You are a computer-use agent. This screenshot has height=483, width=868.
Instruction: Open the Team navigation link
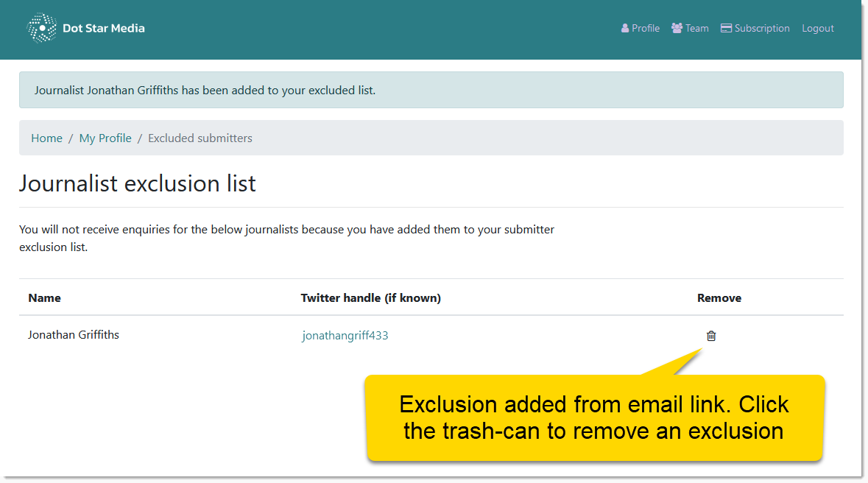[x=696, y=29]
